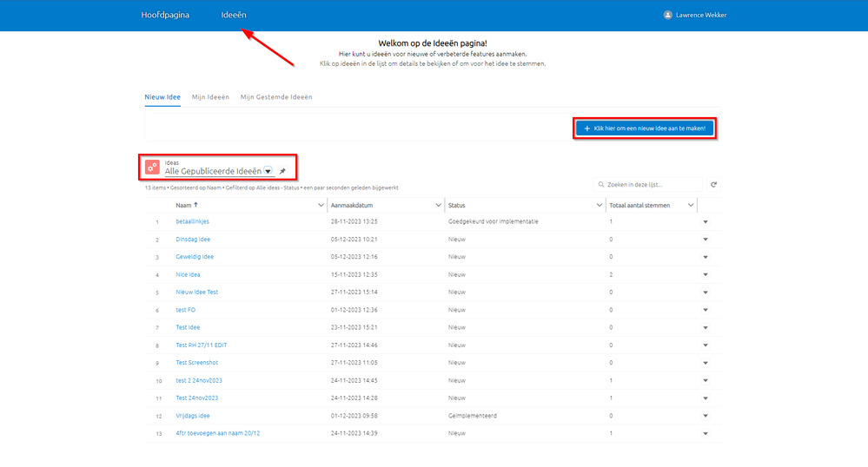Viewport: 868px width, 467px height.
Task: Open row actions for Nice Idea
Action: [706, 275]
